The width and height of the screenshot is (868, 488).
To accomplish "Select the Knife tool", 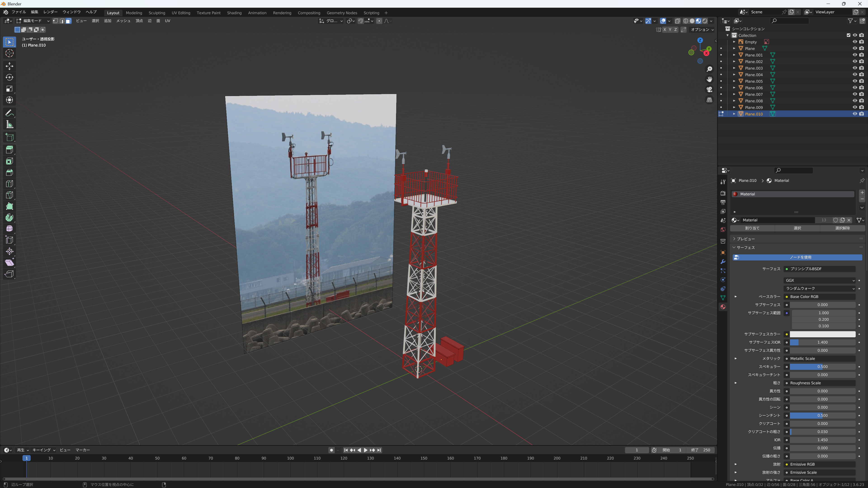I will click(x=9, y=195).
